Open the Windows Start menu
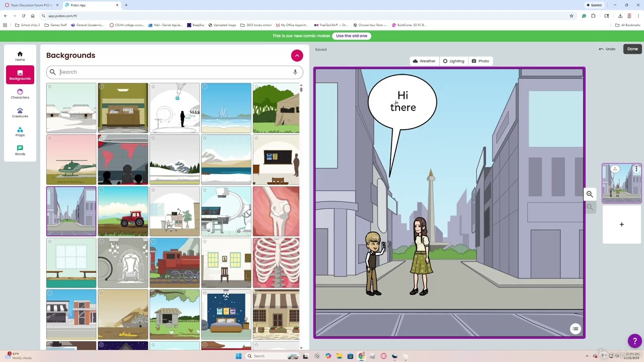 click(238, 356)
